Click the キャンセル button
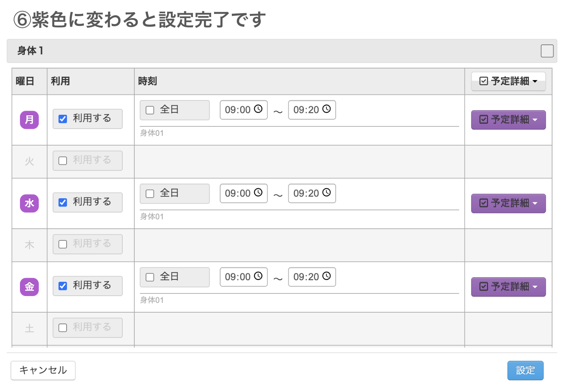 pyautogui.click(x=43, y=370)
